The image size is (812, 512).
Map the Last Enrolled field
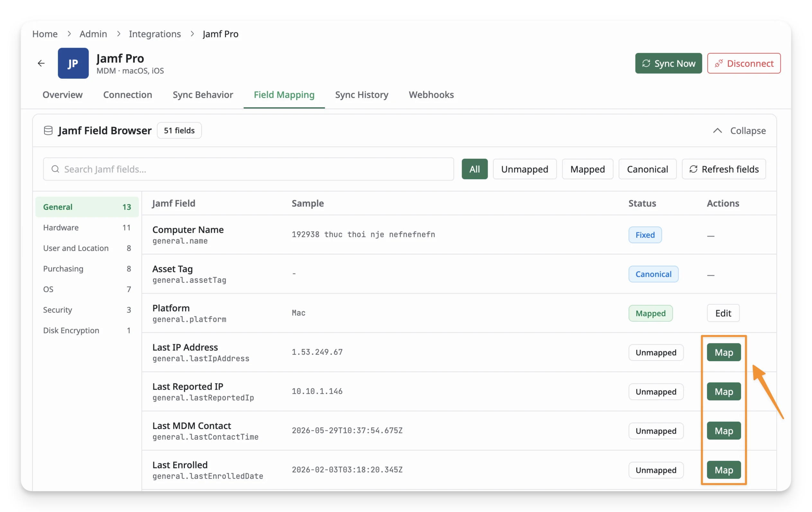(x=724, y=470)
